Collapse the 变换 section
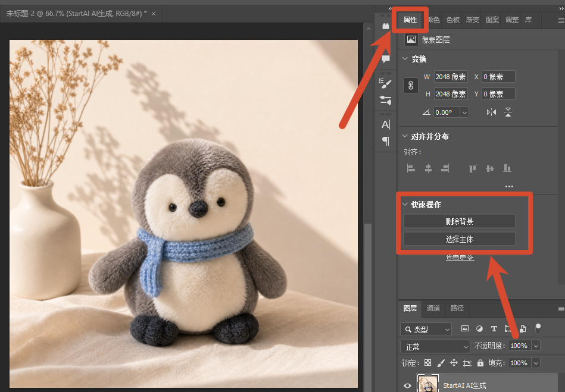Viewport: 565px width, 392px height. pyautogui.click(x=405, y=59)
